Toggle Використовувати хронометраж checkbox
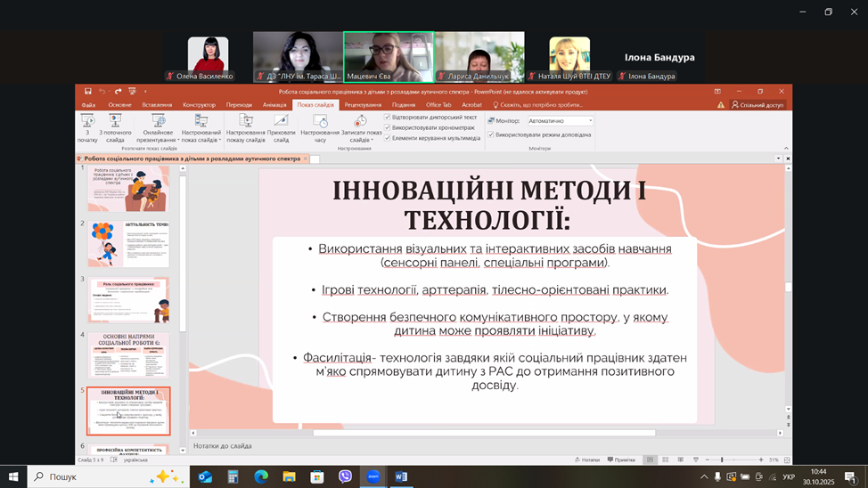Screen dimensions: 868x488 pos(388,127)
